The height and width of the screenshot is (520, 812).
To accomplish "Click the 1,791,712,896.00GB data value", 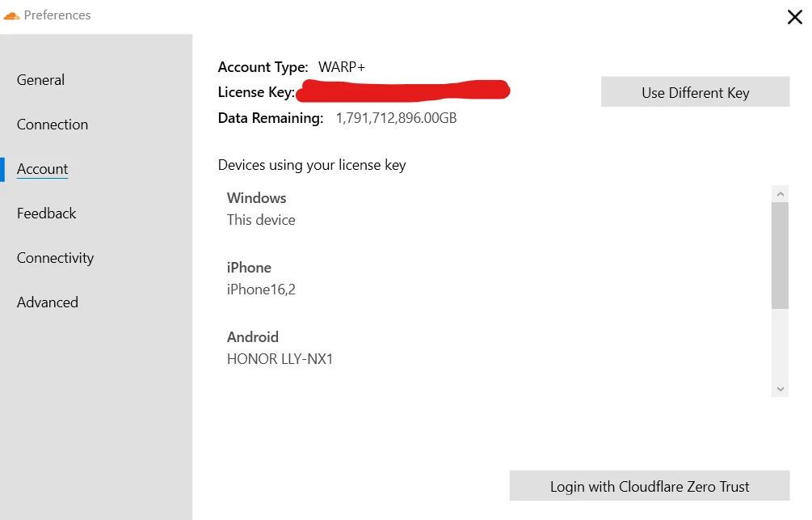I will 396,118.
